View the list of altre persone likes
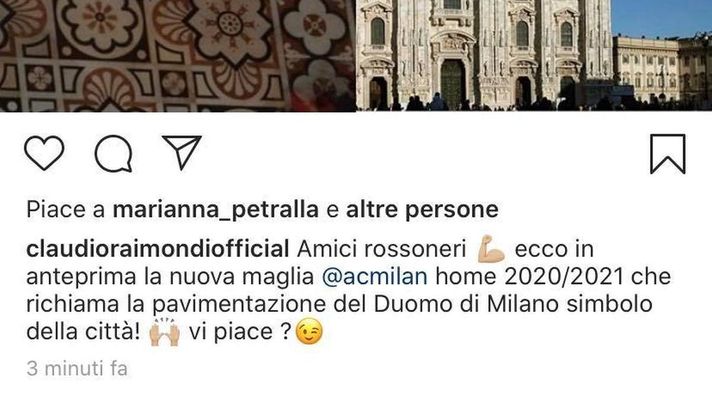The image size is (712, 402). click(422, 209)
